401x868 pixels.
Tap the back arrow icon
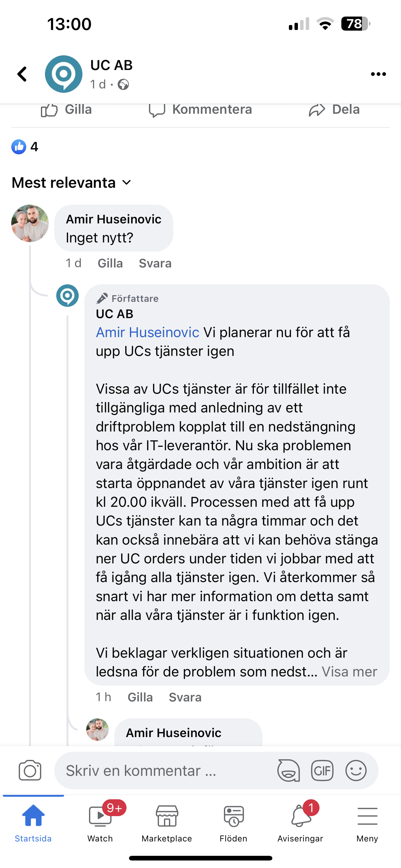[x=22, y=74]
